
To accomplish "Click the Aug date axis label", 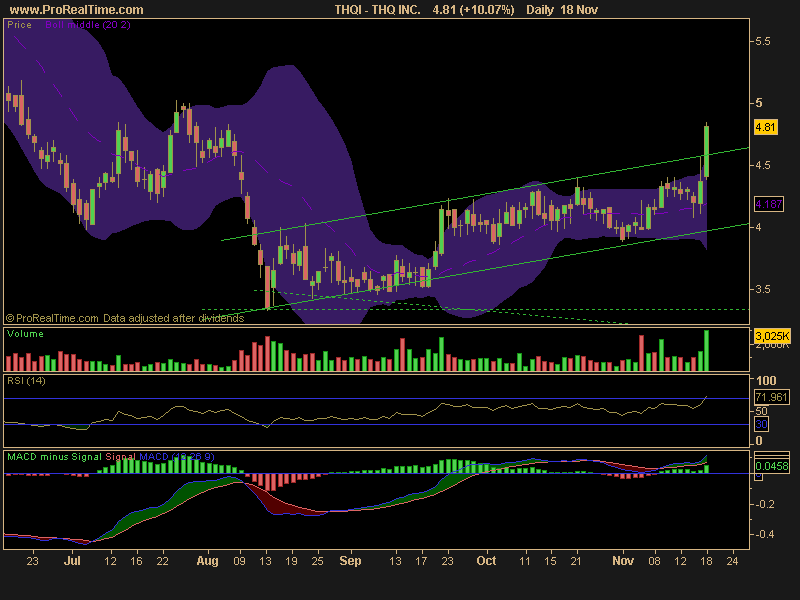I will pos(208,561).
